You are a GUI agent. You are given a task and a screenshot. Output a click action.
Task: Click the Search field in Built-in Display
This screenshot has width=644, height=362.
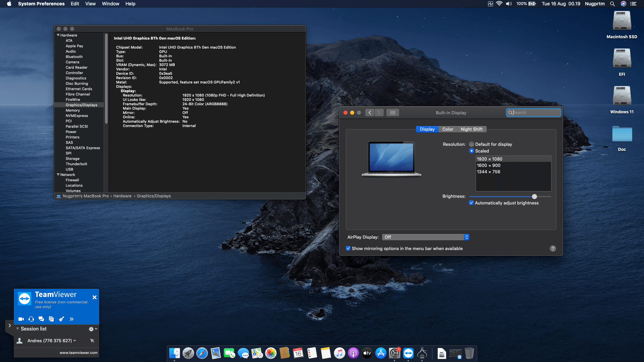tap(533, 113)
